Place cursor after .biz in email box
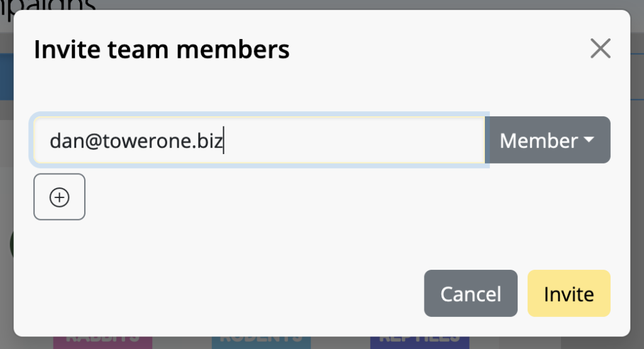Screen dimensions: 644x349 (x=224, y=141)
